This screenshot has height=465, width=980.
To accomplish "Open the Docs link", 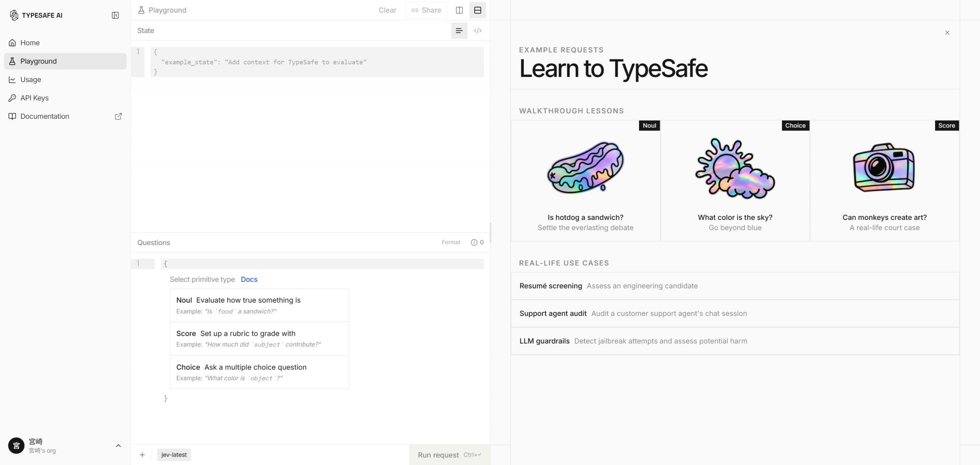I will [249, 280].
